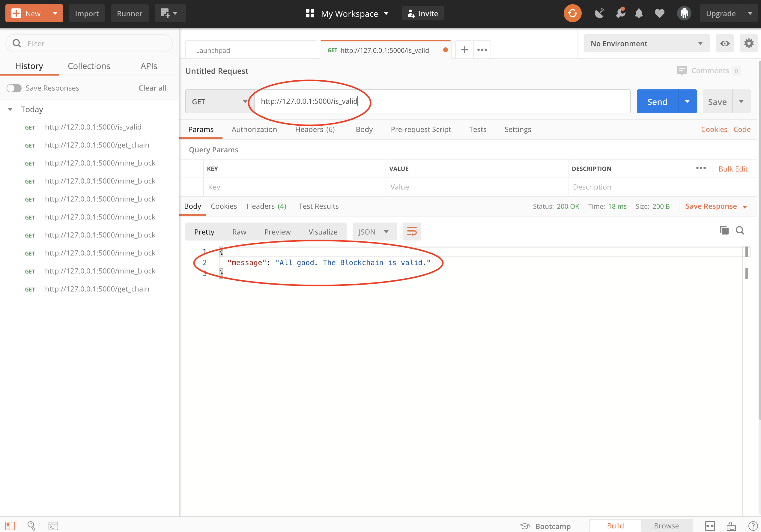
Task: Open the Postman console icon
Action: click(x=53, y=526)
